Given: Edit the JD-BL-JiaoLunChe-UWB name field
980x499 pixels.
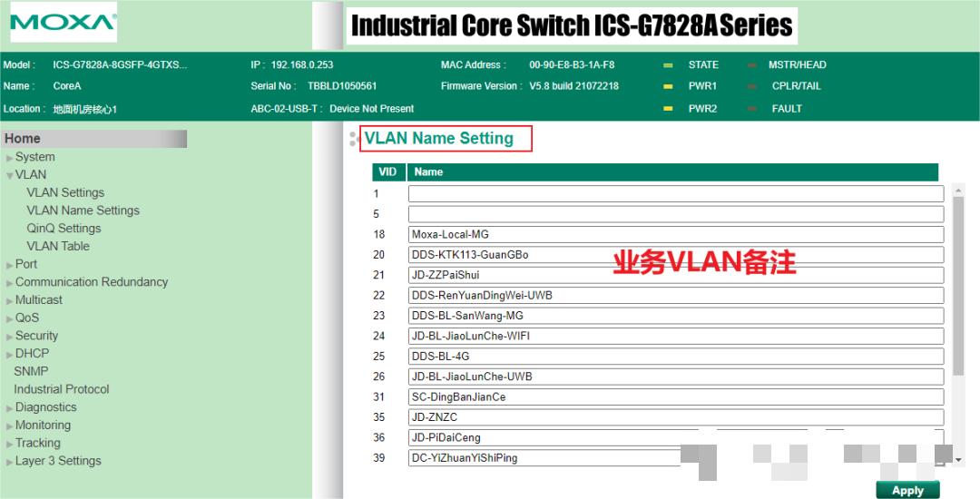Looking at the screenshot, I should click(x=676, y=377).
